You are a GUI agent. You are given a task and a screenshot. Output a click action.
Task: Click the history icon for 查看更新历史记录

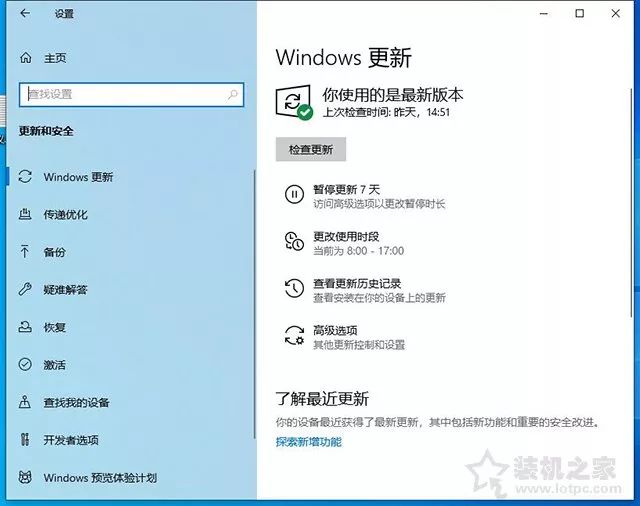[x=294, y=288]
